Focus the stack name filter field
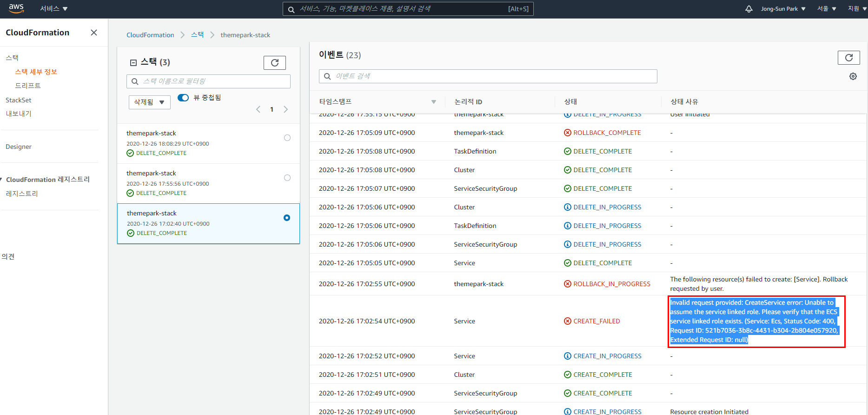The image size is (868, 415). [208, 81]
